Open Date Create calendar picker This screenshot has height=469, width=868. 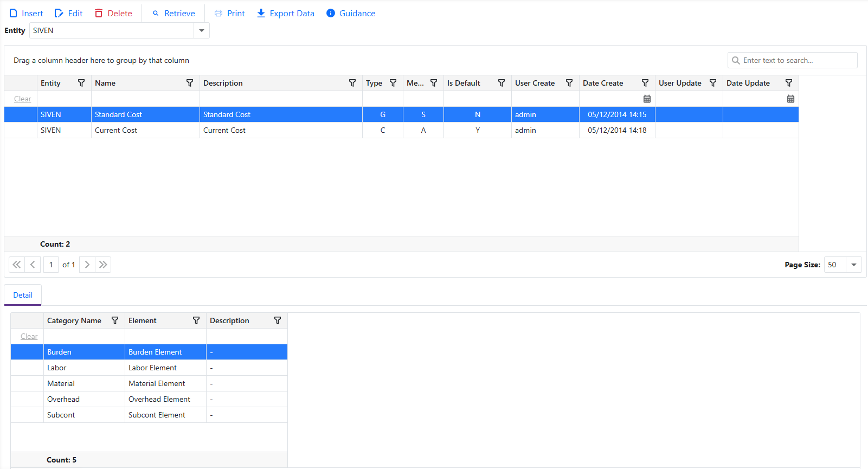click(x=647, y=99)
